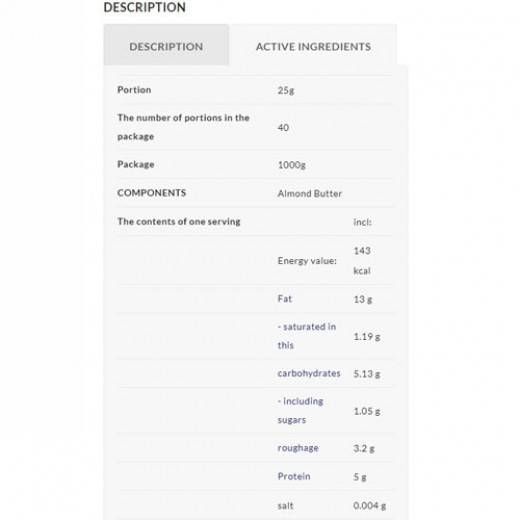
Task: Click the 40 portions value
Action: point(283,127)
